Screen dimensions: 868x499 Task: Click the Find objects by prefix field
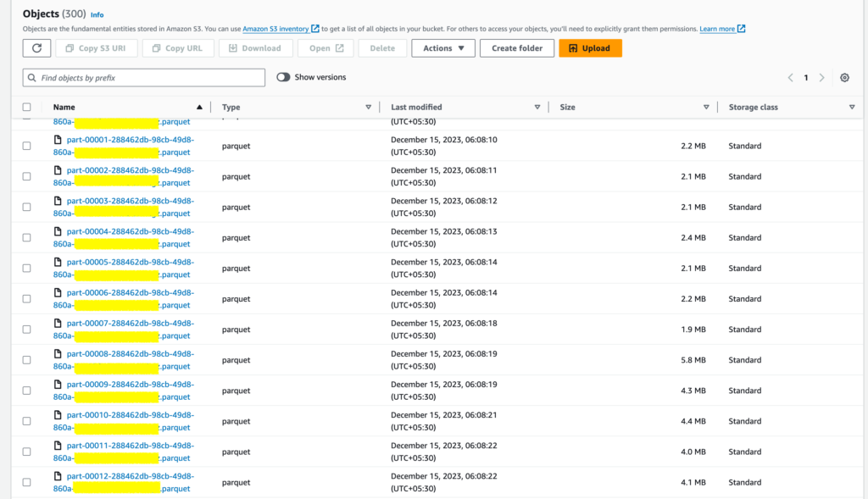click(x=144, y=78)
